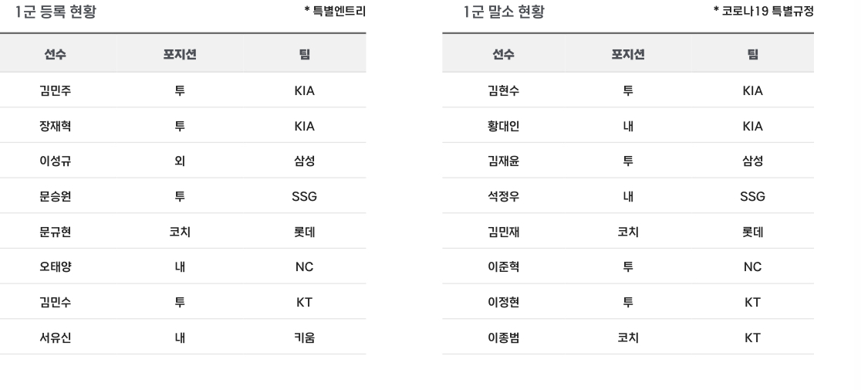Click the 선수 column header in the registration table
This screenshot has width=868, height=390.
click(x=56, y=54)
